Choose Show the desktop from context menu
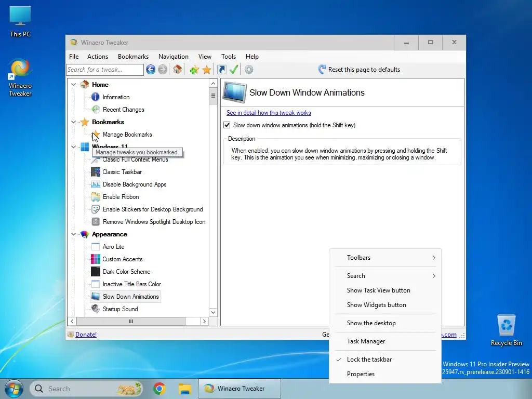 coord(385,323)
